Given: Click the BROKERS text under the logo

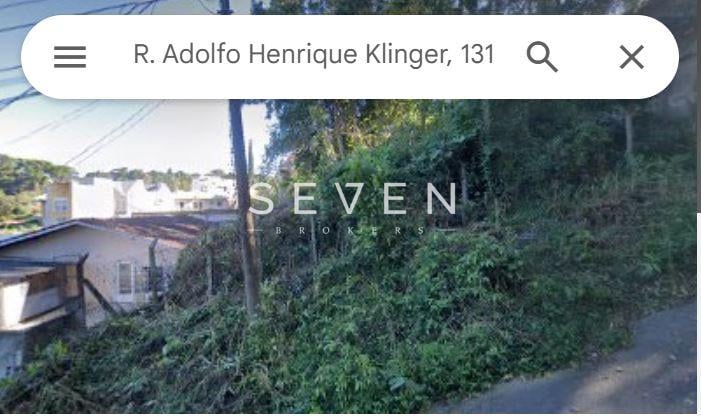Looking at the screenshot, I should click(351, 231).
